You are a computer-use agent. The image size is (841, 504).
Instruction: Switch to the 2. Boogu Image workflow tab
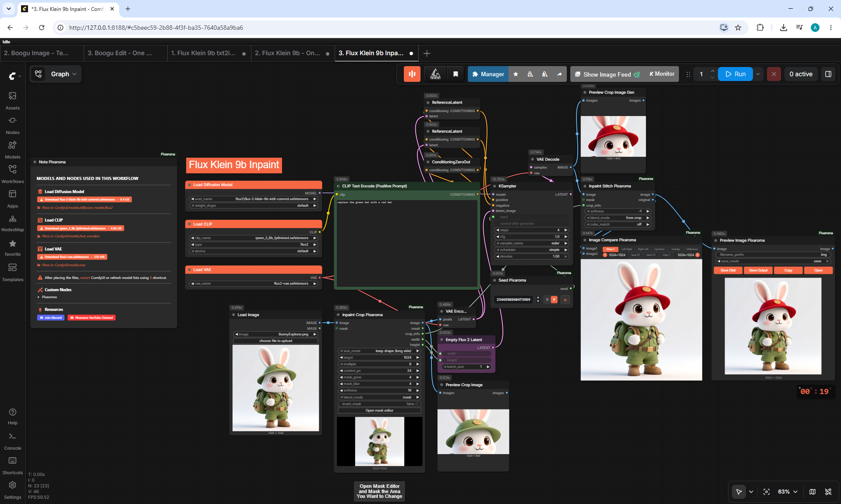tap(42, 53)
